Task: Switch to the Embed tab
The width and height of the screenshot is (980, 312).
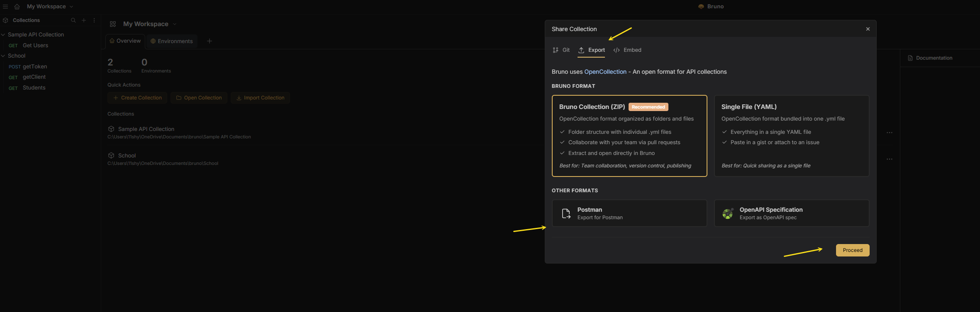Action: (627, 50)
